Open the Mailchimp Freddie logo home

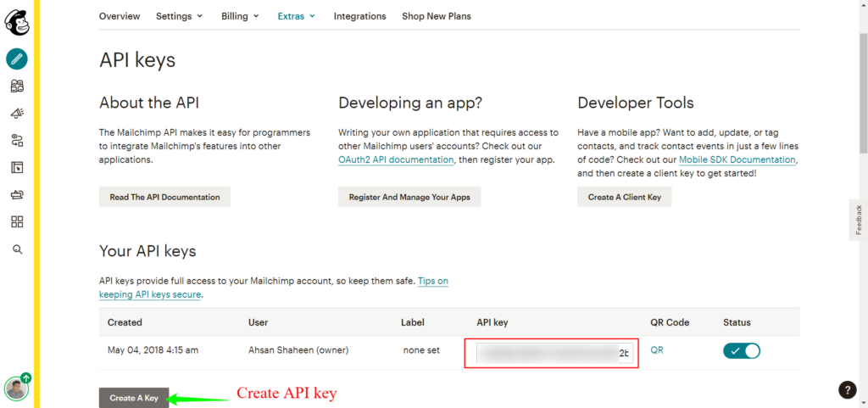click(x=17, y=21)
